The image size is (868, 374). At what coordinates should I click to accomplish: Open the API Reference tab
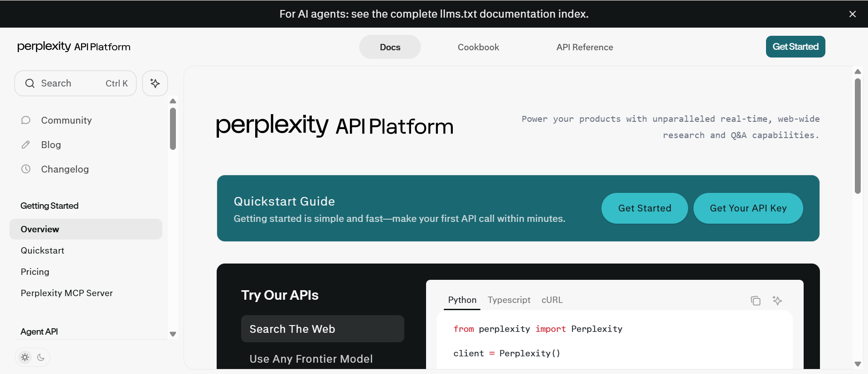point(585,47)
